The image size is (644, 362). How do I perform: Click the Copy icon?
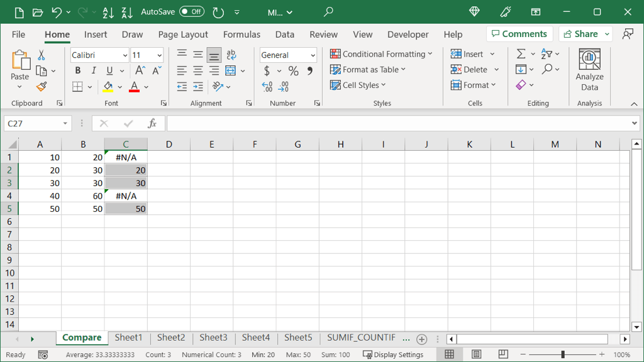(x=41, y=71)
